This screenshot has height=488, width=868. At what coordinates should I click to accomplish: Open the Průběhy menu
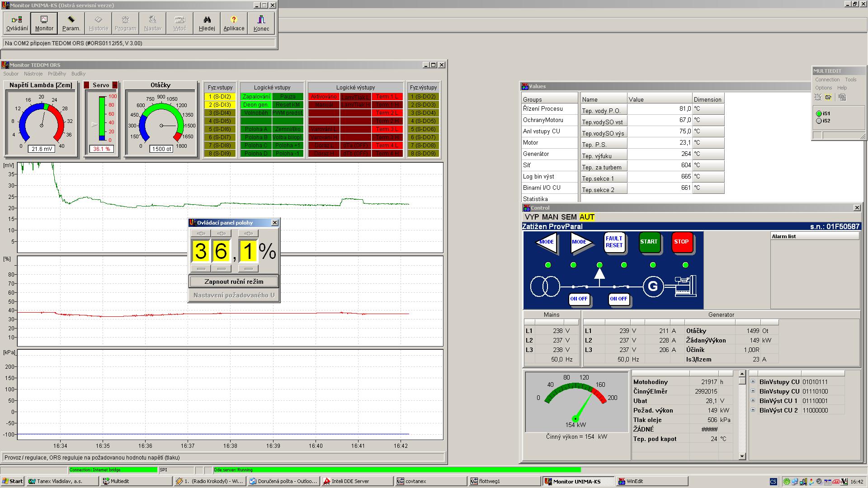point(57,74)
